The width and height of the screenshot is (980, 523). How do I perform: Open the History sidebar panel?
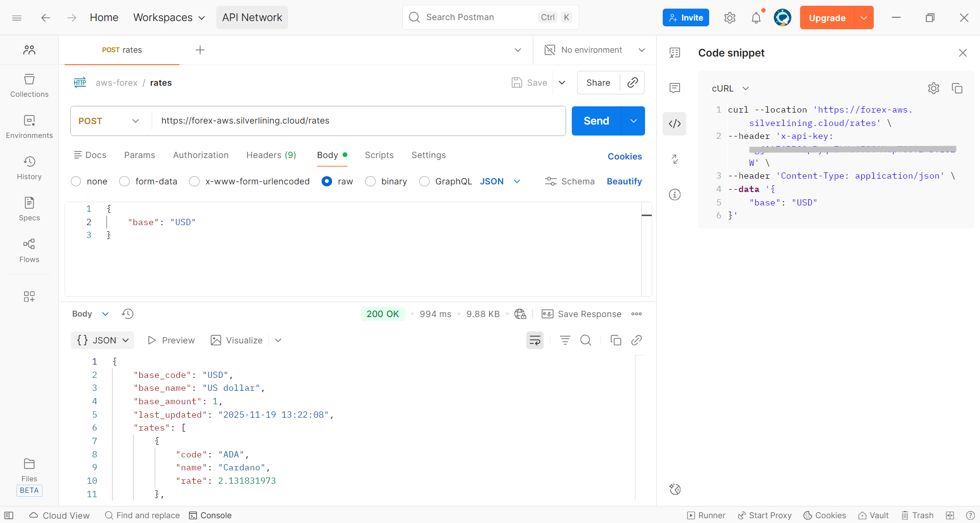[29, 168]
